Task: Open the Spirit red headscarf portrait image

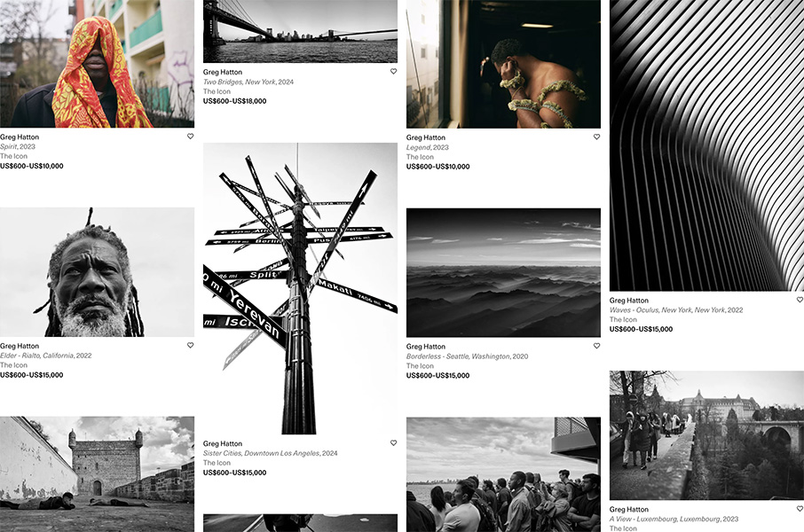Action: click(97, 64)
